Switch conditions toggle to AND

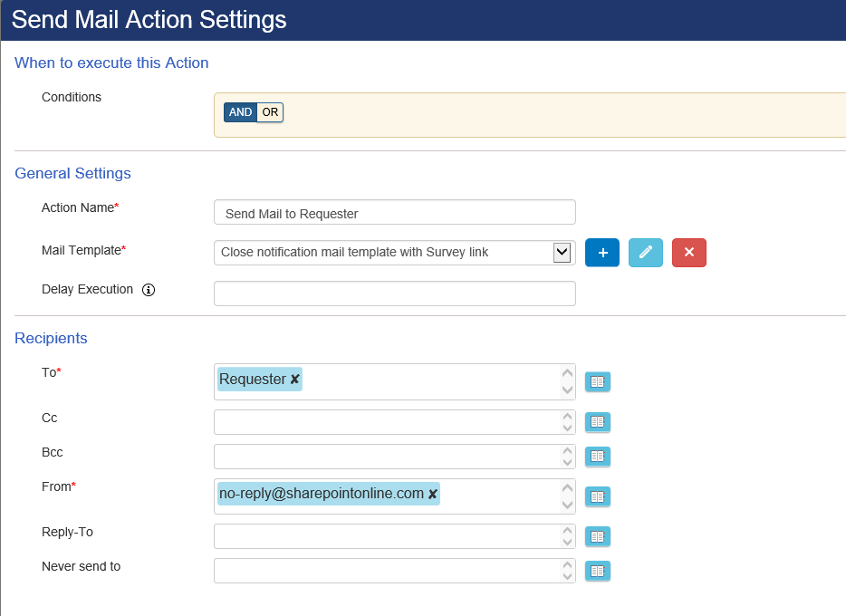pyautogui.click(x=240, y=112)
